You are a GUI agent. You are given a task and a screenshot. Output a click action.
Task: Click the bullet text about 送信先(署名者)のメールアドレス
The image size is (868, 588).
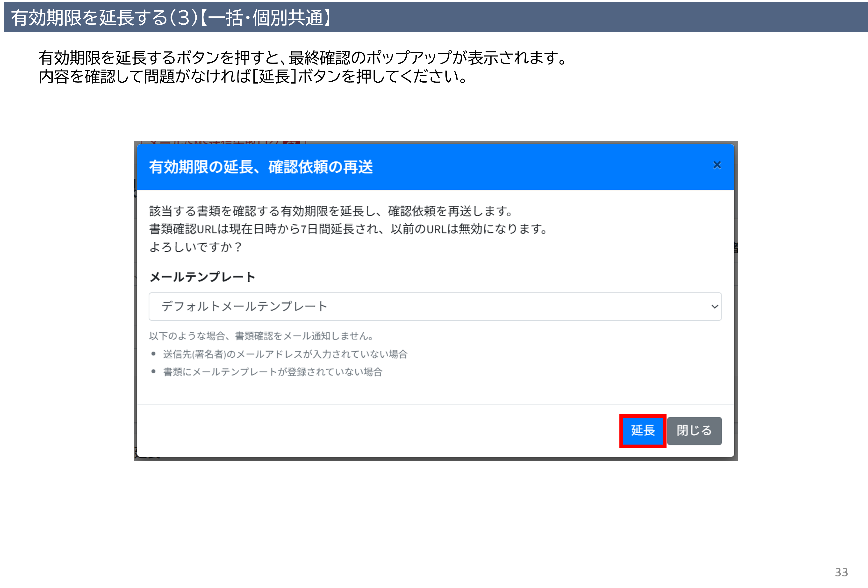click(x=285, y=354)
